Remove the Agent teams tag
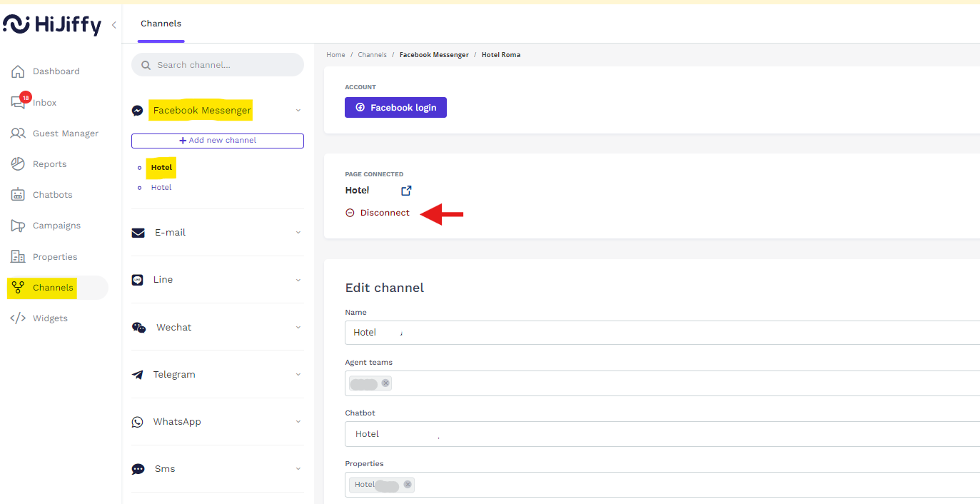Viewport: 980px width, 504px height. [x=385, y=383]
